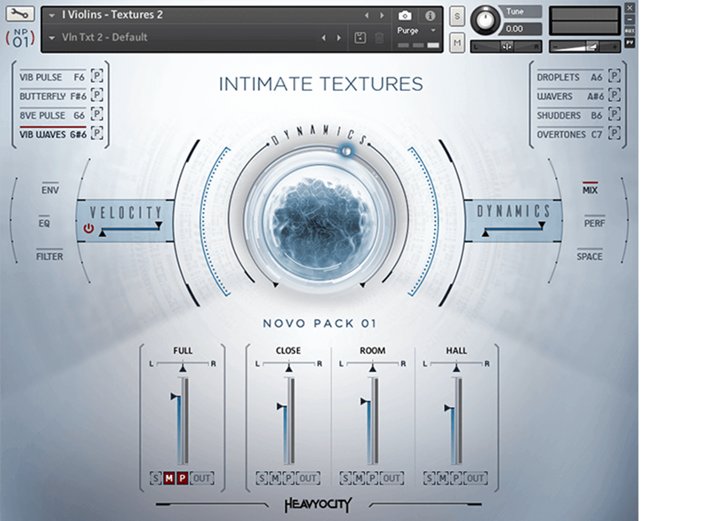Image resolution: width=710 pixels, height=521 pixels.
Task: Select the BUTTERFLY F#6 articulation
Action: click(52, 96)
